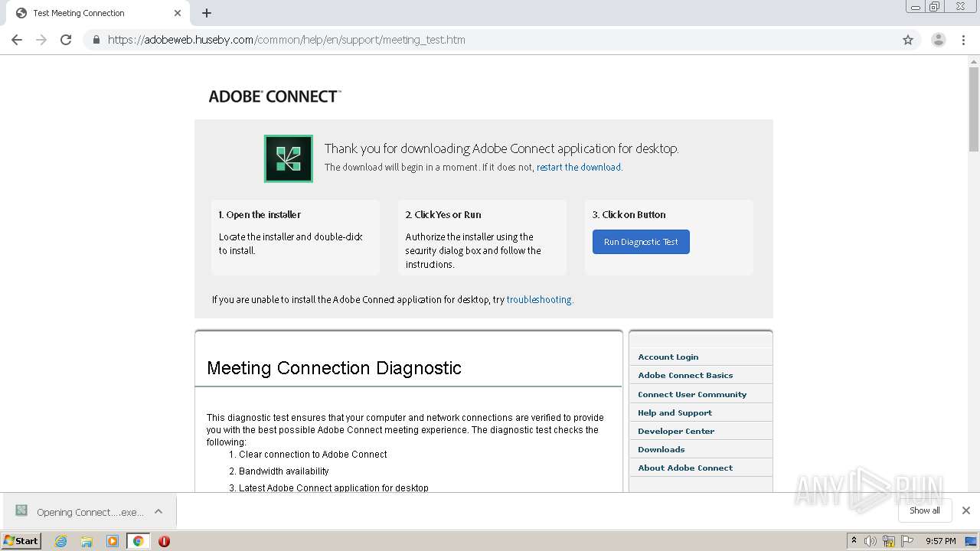The width and height of the screenshot is (980, 551).
Task: Open File Explorer folder taskbar icon
Action: 87,541
